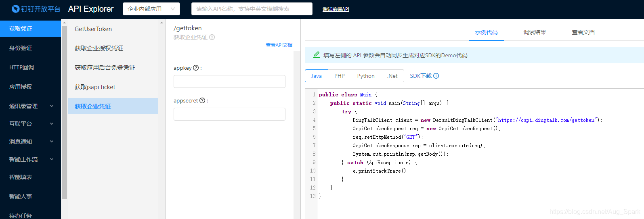Click the appsecret input field
The width and height of the screenshot is (644, 219).
coord(229,114)
